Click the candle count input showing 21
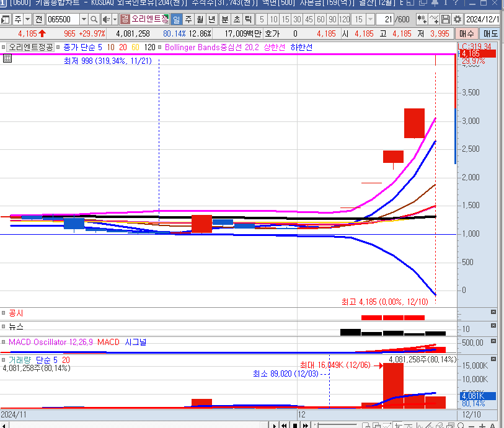This screenshot has width=504, height=428. pyautogui.click(x=387, y=19)
